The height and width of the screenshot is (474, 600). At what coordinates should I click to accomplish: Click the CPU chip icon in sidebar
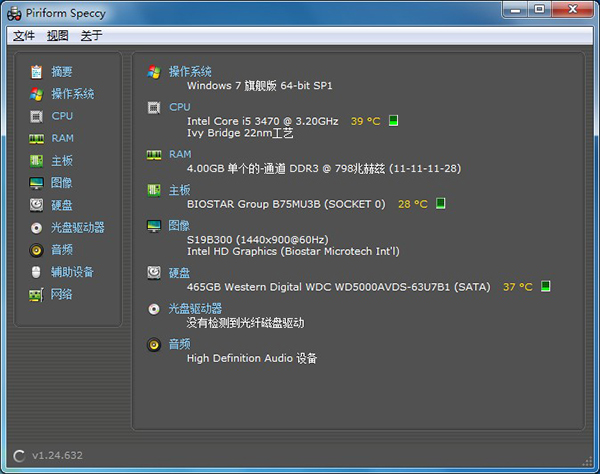pos(36,116)
